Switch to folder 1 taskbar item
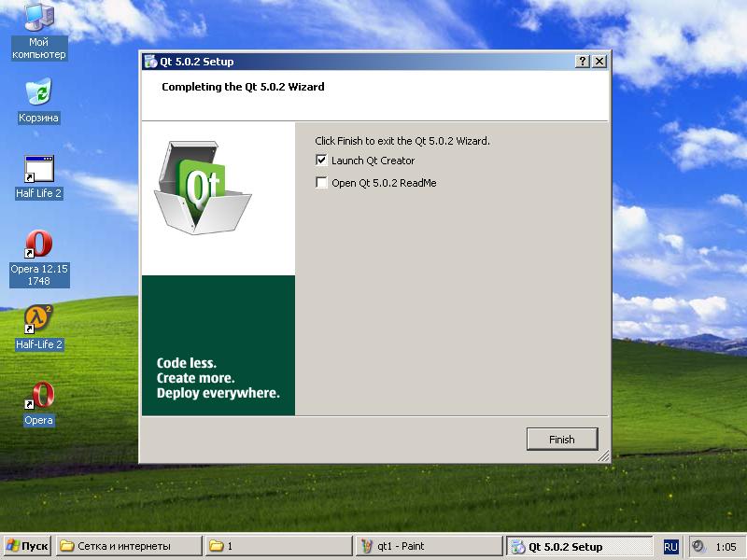This screenshot has width=747, height=560. point(278,546)
